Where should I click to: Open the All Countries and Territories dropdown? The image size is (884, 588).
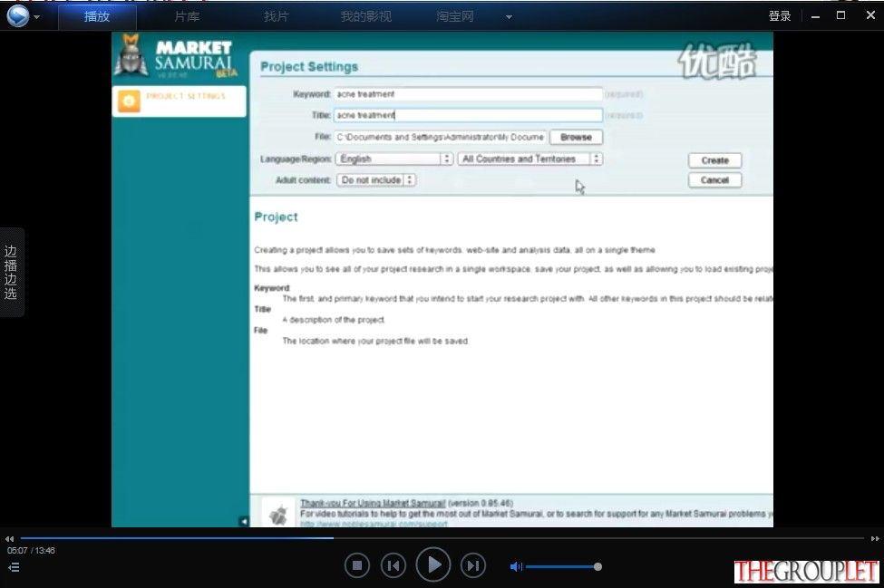[x=530, y=159]
